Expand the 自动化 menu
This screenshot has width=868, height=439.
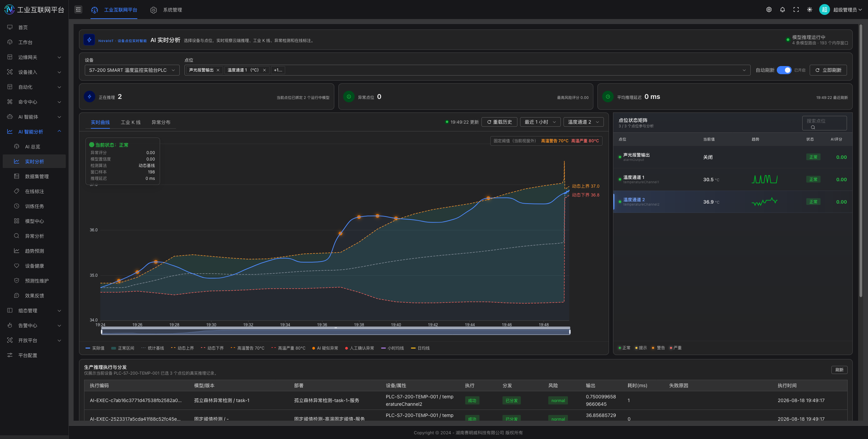pos(34,87)
